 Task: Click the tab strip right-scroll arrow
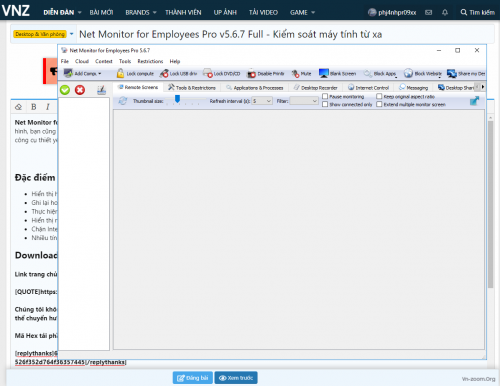click(483, 87)
